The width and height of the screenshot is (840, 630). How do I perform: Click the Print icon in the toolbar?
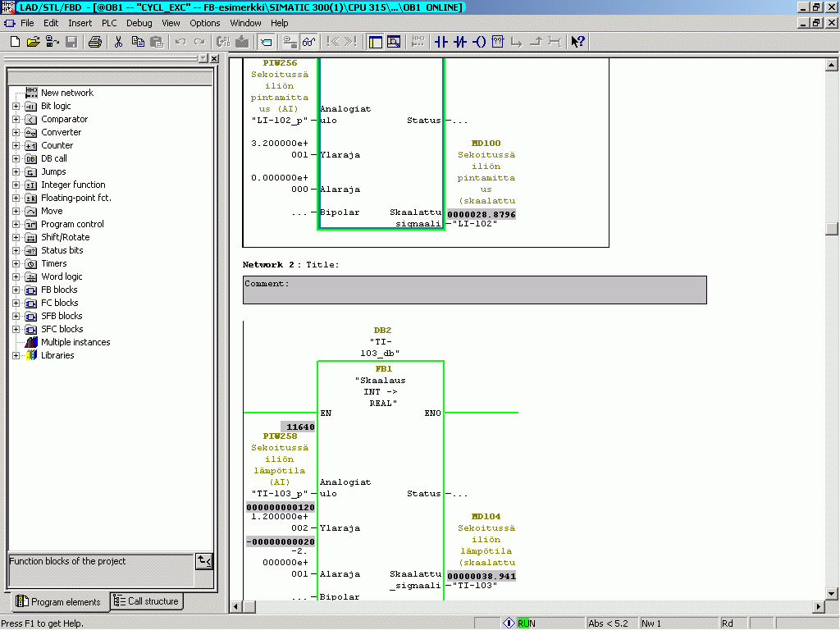95,42
